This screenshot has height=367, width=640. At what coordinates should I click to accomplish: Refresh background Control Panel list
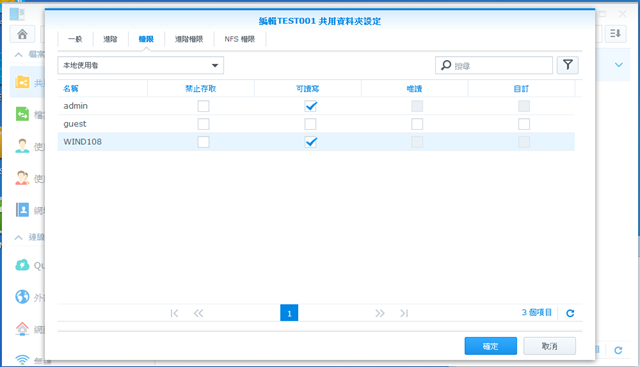(x=618, y=350)
